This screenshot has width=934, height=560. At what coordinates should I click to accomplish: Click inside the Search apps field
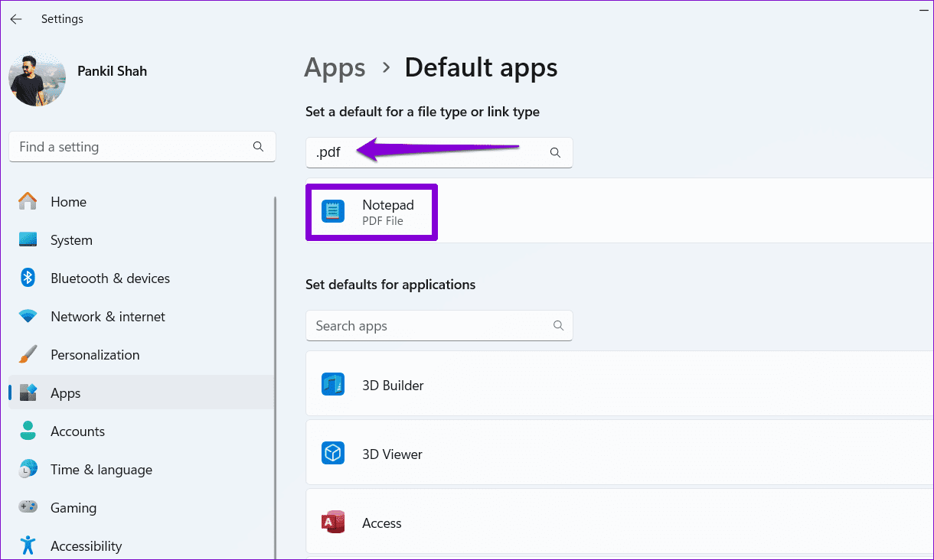coord(429,325)
